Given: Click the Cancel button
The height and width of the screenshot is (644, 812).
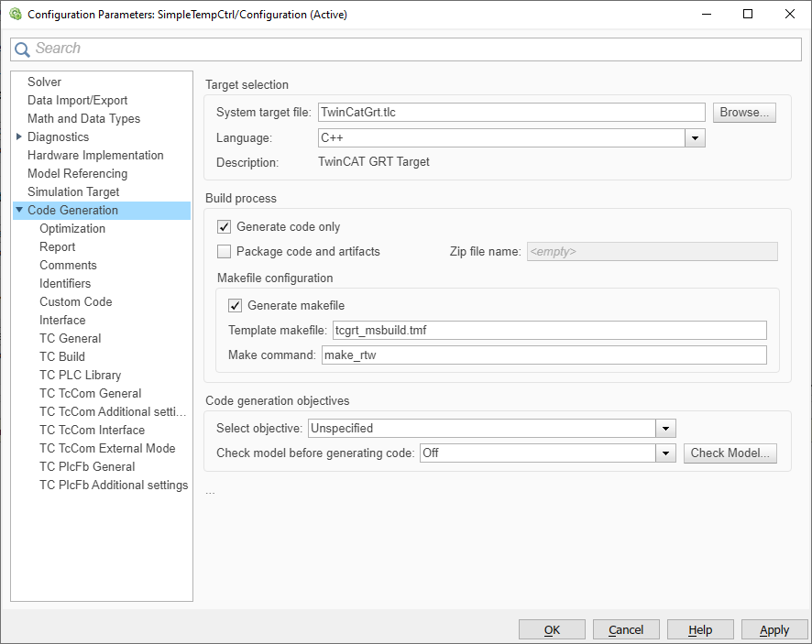Looking at the screenshot, I should click(626, 629).
